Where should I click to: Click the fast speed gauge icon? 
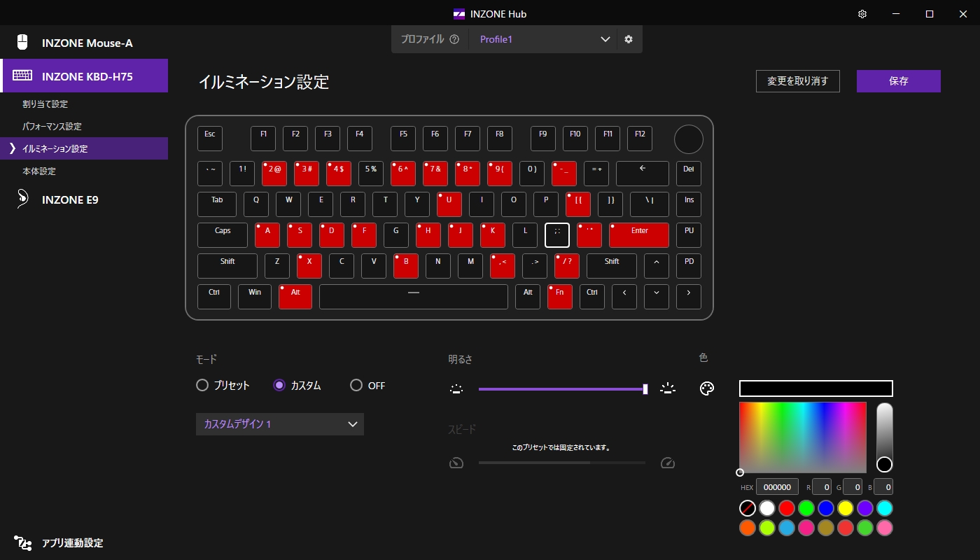coord(667,463)
